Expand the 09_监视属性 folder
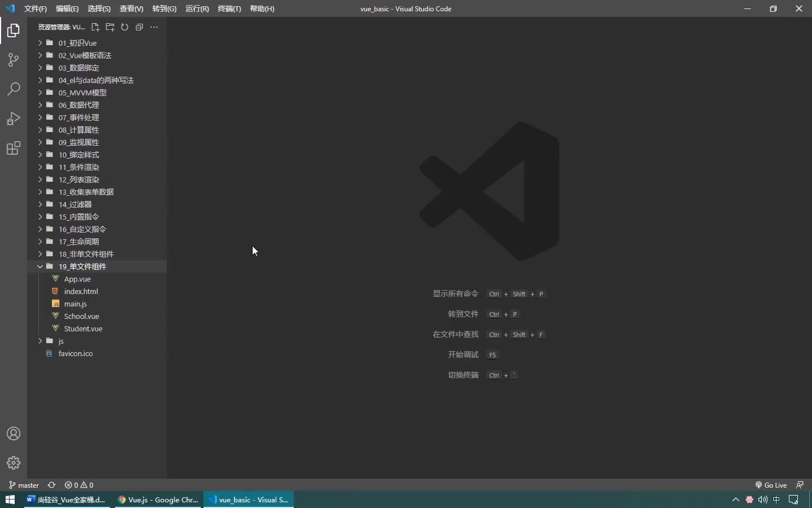The height and width of the screenshot is (508, 812). 97,142
